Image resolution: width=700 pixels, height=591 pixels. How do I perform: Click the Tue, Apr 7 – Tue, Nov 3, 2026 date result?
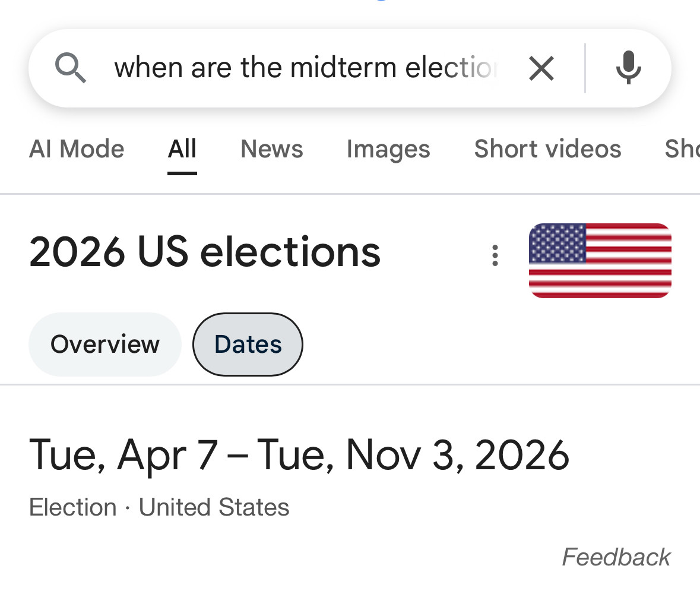click(299, 455)
